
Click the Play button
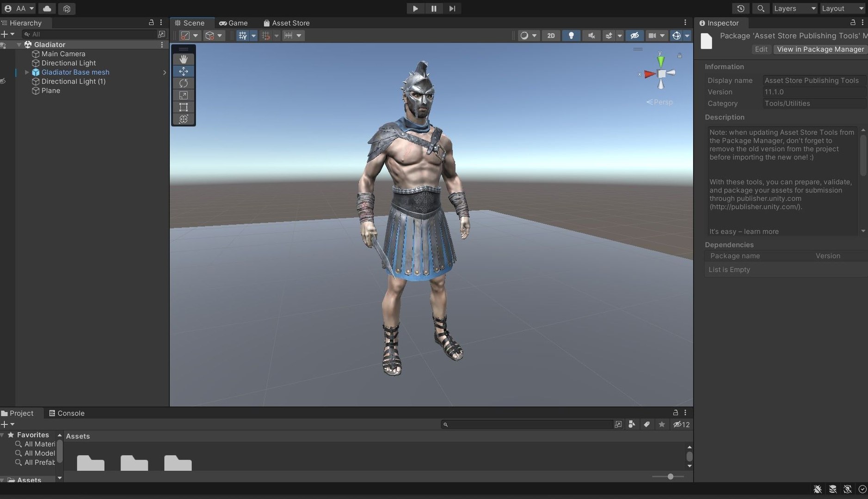415,8
